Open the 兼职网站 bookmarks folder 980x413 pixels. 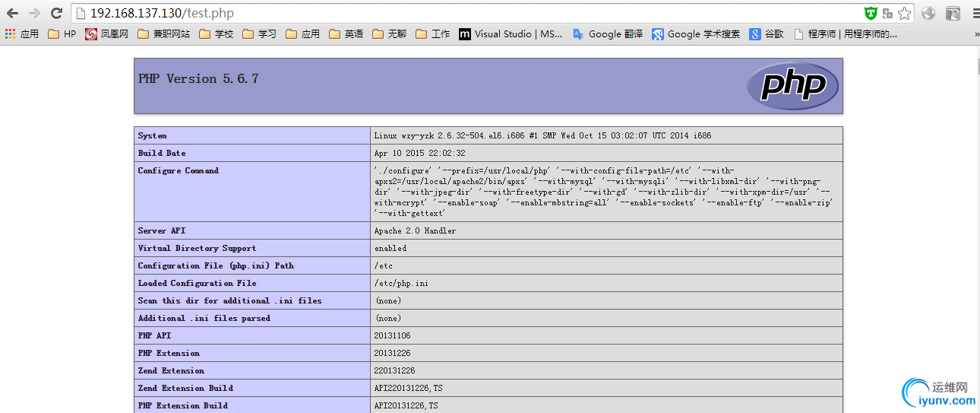(163, 34)
